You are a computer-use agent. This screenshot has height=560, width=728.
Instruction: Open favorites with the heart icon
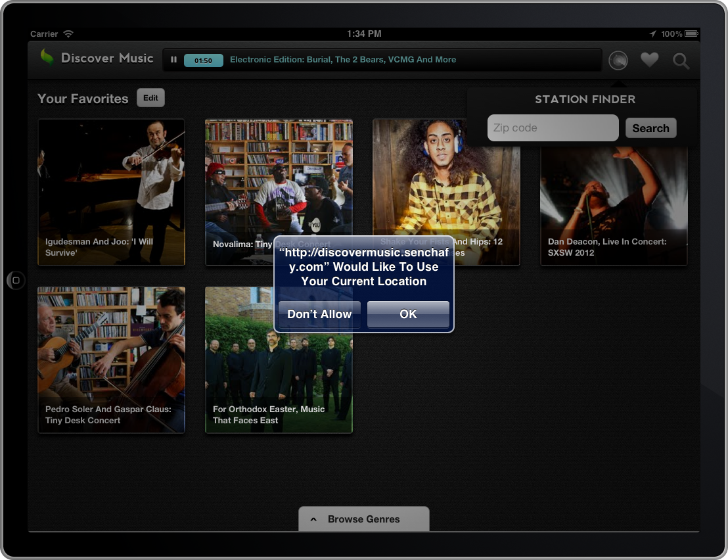(650, 59)
